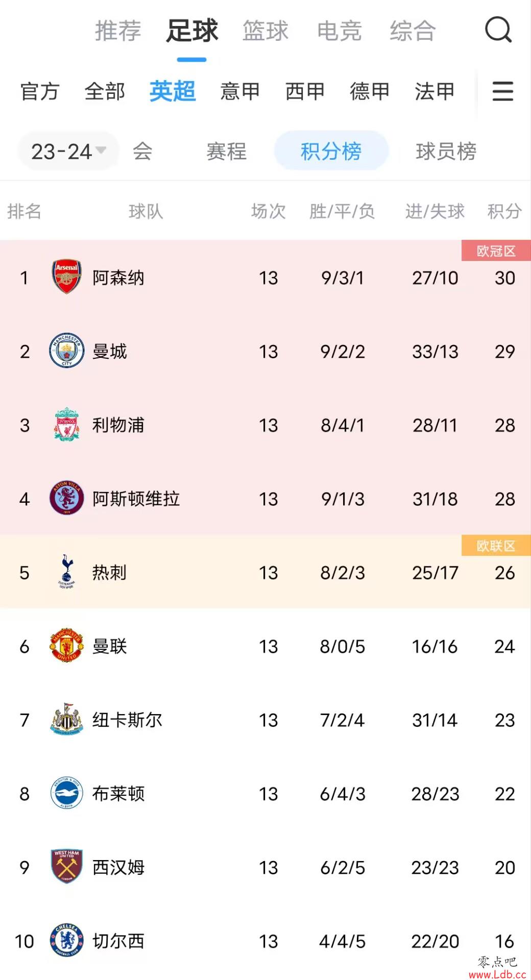The image size is (531, 980).
Task: Tap the Liverpool club crest
Action: pyautogui.click(x=67, y=425)
